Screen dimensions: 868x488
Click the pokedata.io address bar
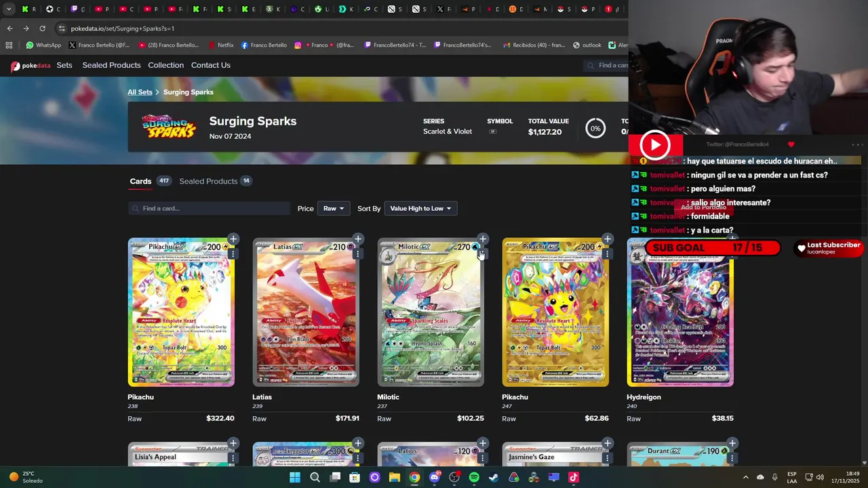[339, 28]
